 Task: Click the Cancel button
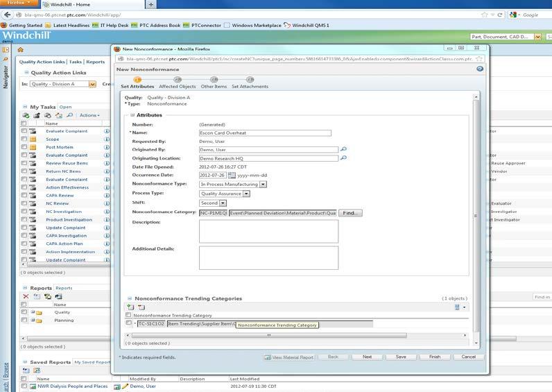pyautogui.click(x=469, y=357)
